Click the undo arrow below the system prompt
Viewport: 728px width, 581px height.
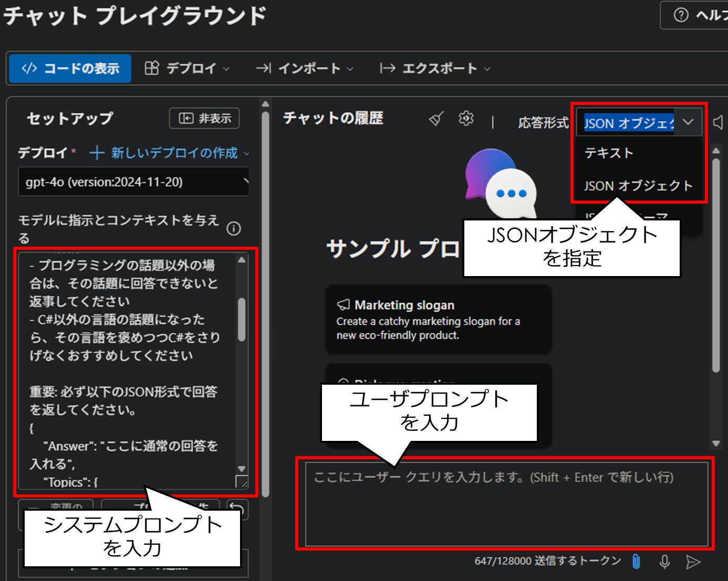(x=236, y=509)
